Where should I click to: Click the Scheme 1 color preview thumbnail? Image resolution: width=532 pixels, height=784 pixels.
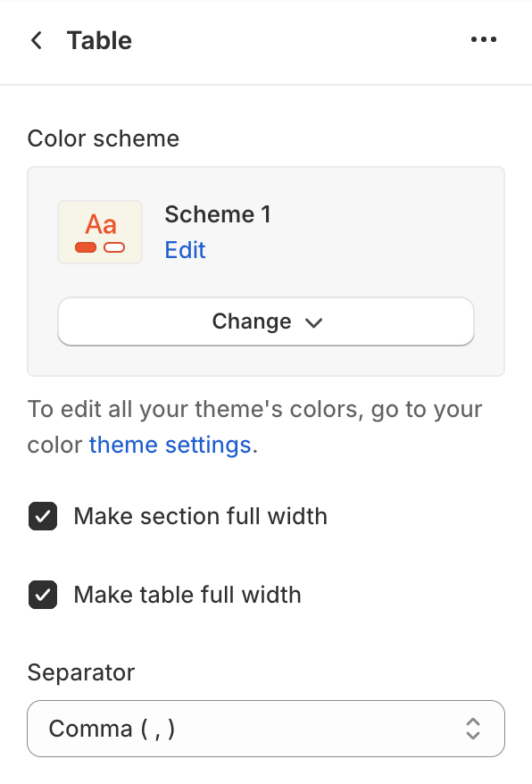tap(100, 232)
